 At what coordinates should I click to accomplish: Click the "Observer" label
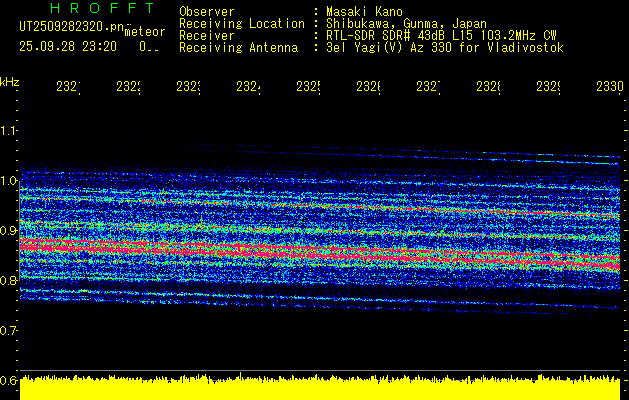pyautogui.click(x=207, y=11)
